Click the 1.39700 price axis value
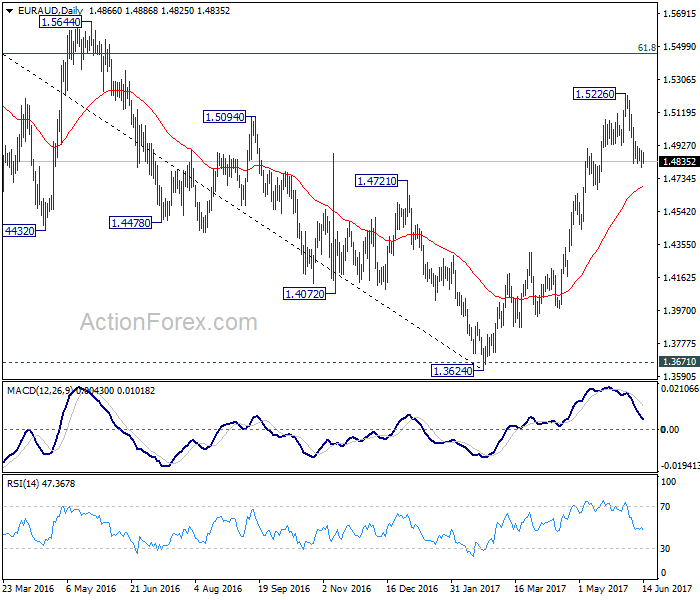Viewport: 700px width, 600px height. click(679, 311)
